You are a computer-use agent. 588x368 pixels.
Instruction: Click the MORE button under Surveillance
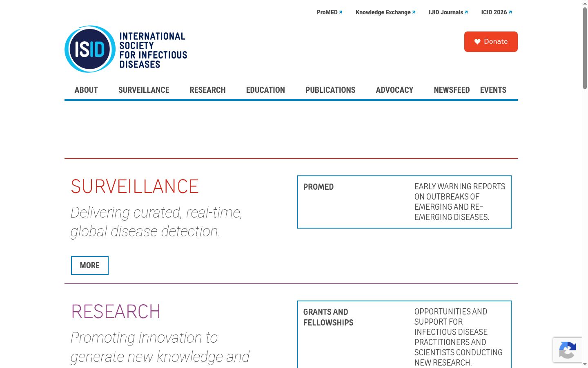pyautogui.click(x=90, y=265)
